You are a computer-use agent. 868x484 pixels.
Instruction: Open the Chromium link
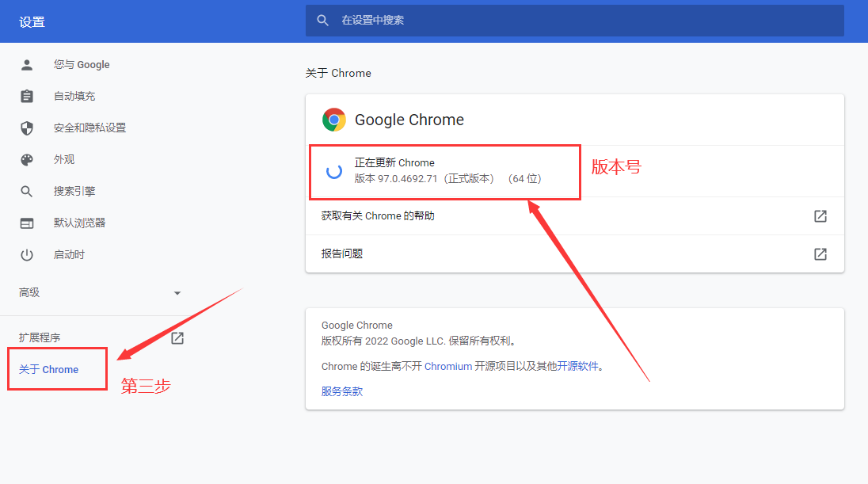[447, 366]
